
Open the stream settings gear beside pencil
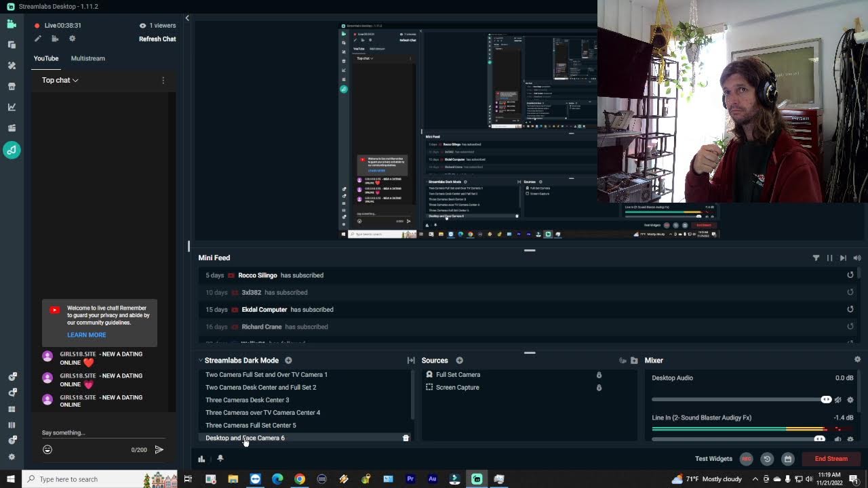[73, 39]
